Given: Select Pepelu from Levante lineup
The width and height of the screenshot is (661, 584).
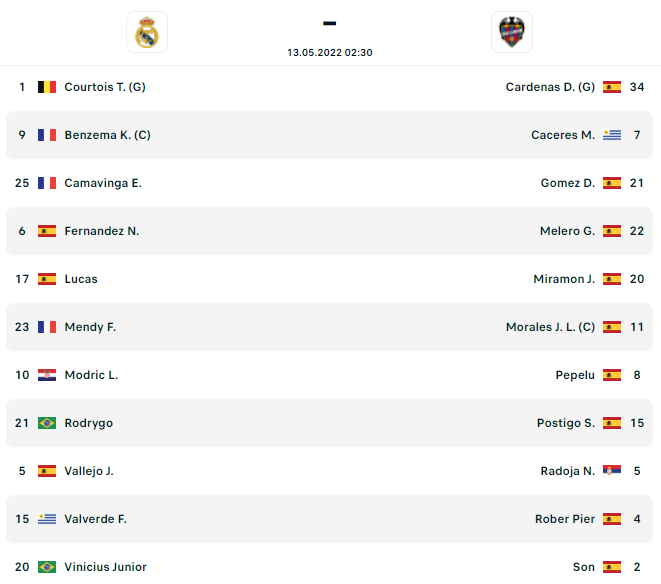Looking at the screenshot, I should pyautogui.click(x=575, y=375).
